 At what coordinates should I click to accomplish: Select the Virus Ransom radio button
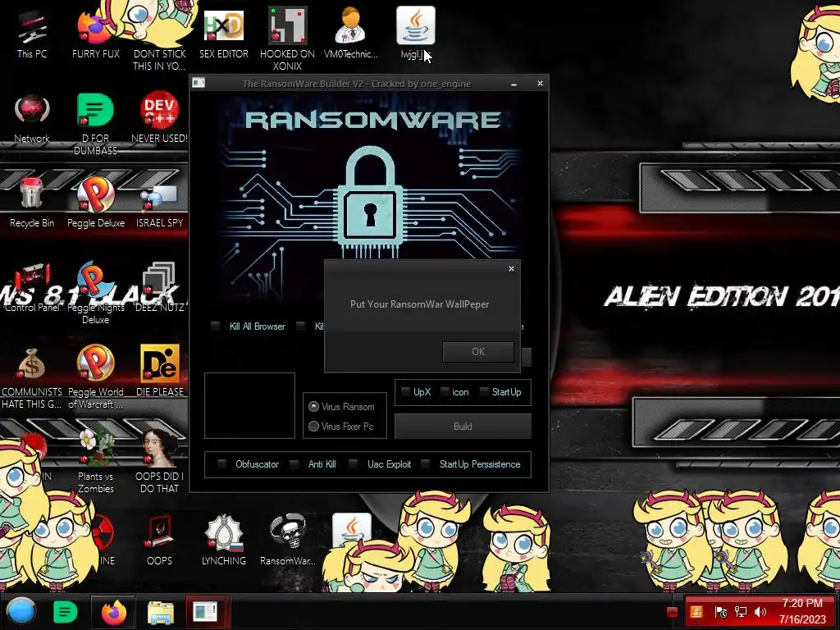[x=313, y=407]
